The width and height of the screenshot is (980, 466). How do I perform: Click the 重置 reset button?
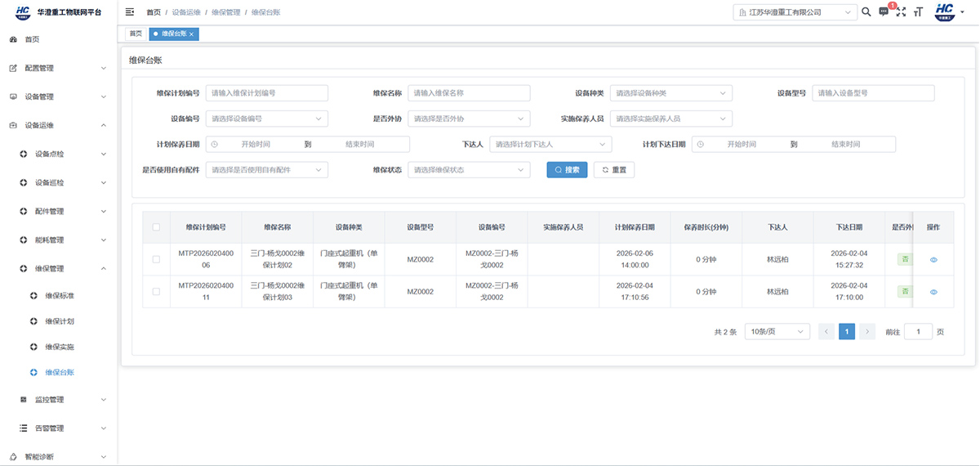(x=614, y=170)
